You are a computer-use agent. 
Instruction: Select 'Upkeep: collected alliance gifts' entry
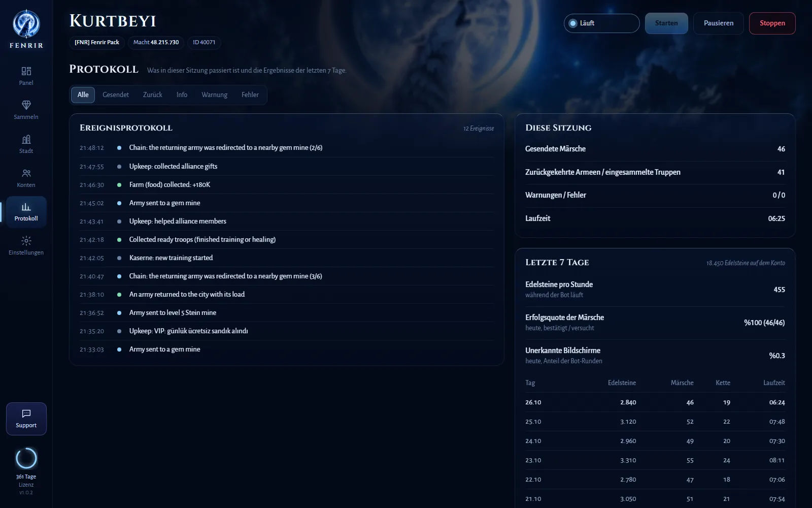287,167
